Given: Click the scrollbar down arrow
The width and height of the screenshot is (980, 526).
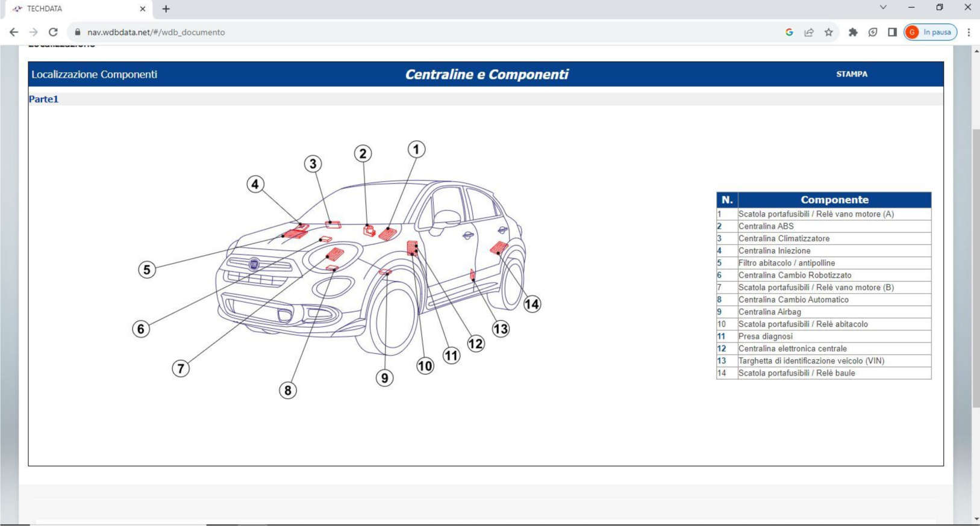Looking at the screenshot, I should 975,519.
